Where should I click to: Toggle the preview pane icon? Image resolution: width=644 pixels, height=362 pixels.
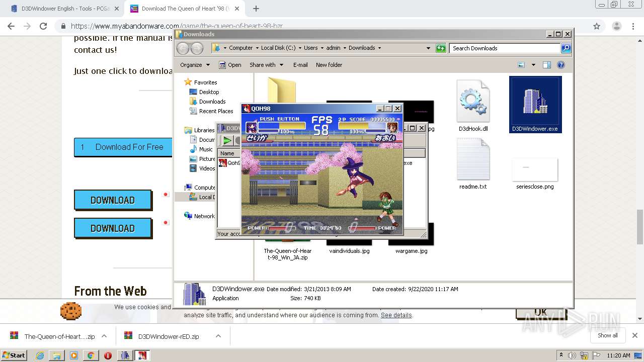pyautogui.click(x=547, y=65)
